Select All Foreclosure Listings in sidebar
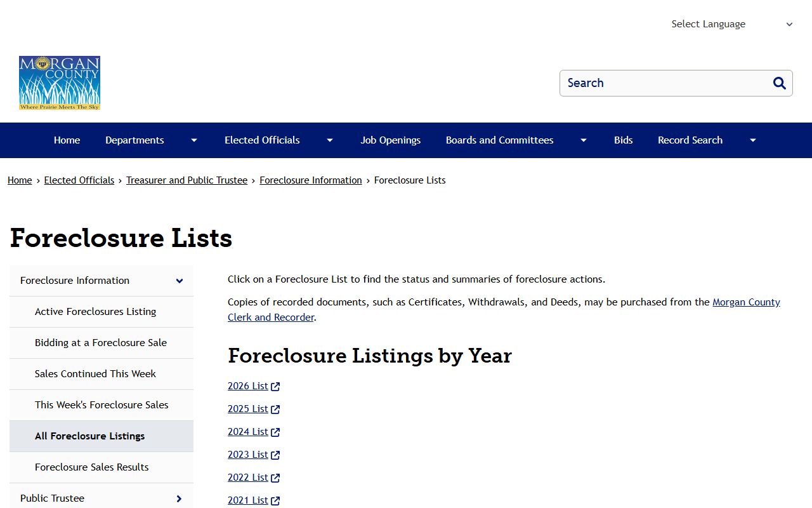The image size is (812, 508). 101,436
